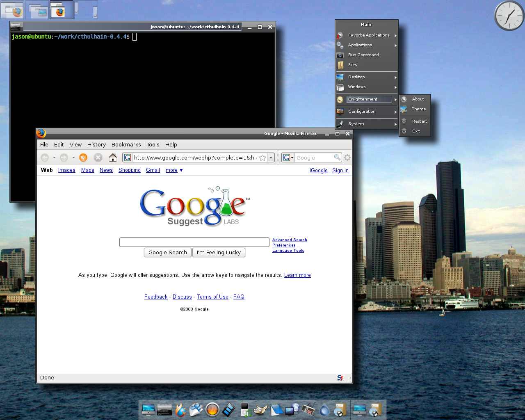Click the analog clock widget

coord(509,16)
